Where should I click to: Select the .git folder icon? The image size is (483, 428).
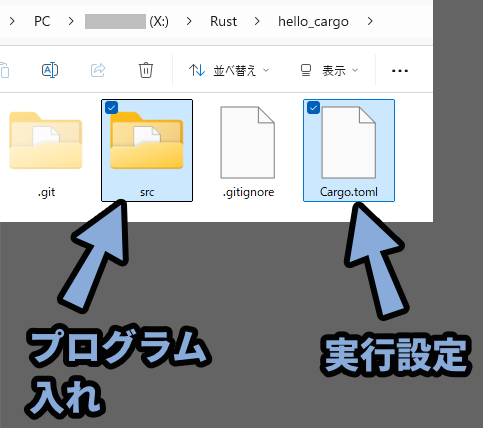tap(46, 140)
